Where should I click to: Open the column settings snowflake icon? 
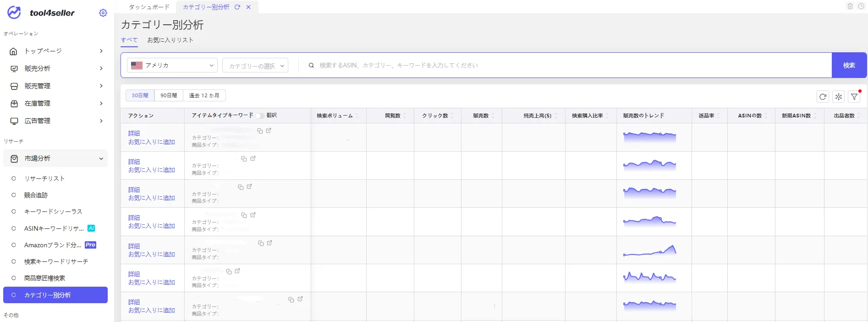[x=839, y=96]
